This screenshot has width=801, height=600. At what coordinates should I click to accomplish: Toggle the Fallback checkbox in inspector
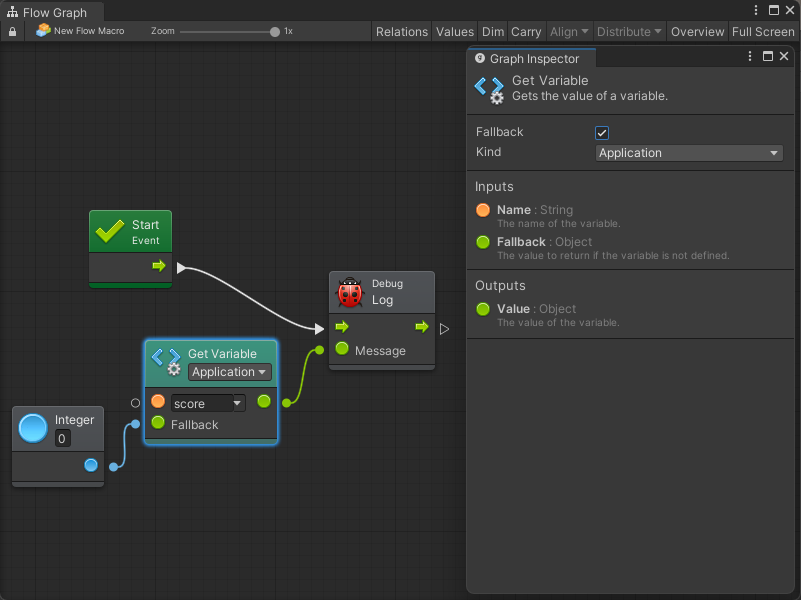pyautogui.click(x=602, y=133)
